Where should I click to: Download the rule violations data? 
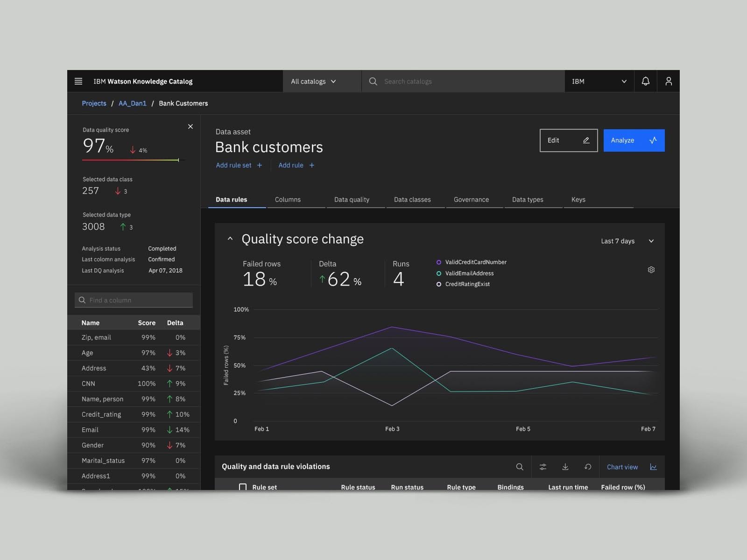[x=565, y=467]
